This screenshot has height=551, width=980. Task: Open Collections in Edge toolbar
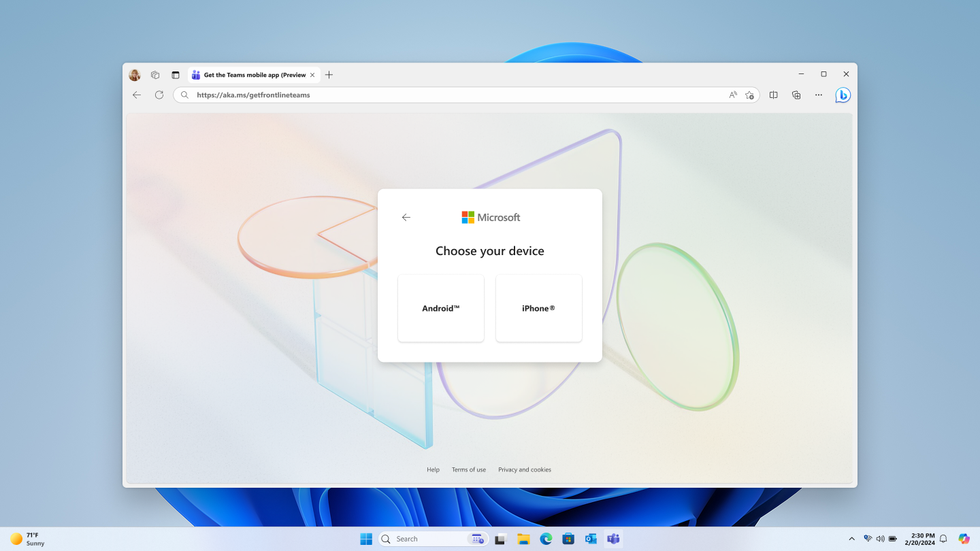point(796,95)
